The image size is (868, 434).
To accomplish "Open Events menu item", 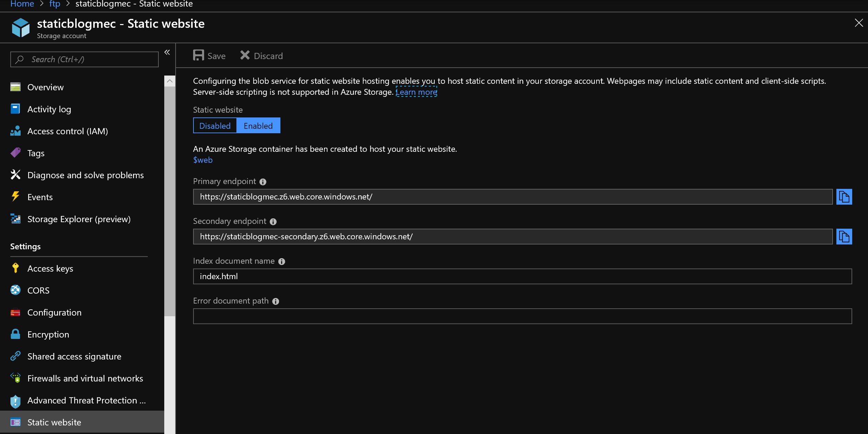I will pos(82,197).
